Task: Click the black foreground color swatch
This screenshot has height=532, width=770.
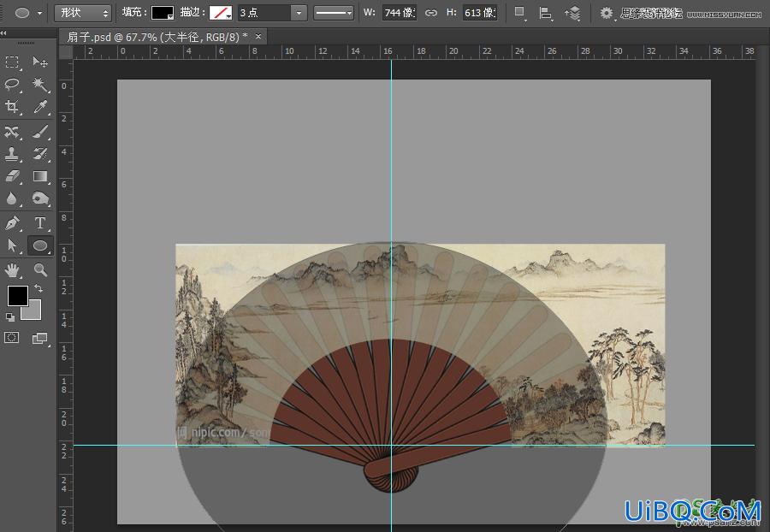Action: point(18,296)
